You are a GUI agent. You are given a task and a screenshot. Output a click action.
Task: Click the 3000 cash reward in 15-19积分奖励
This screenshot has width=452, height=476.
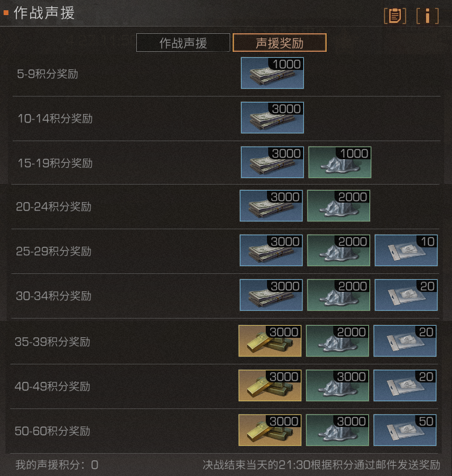pyautogui.click(x=272, y=162)
